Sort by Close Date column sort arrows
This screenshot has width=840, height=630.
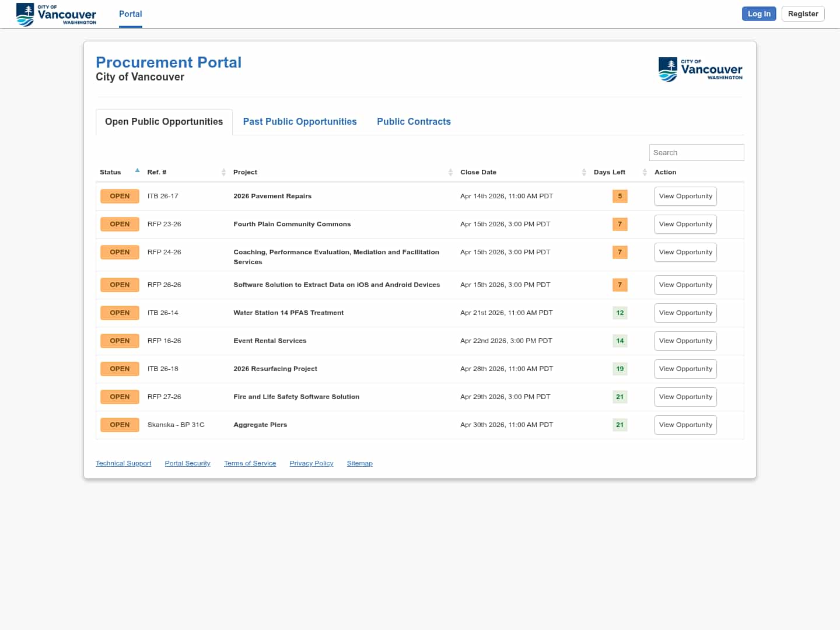tap(584, 172)
